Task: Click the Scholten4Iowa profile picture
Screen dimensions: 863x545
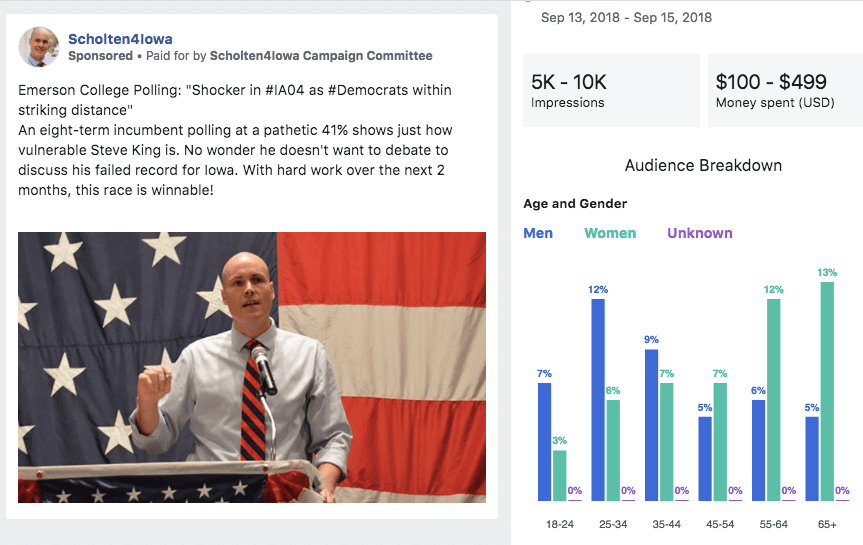Action: tap(39, 47)
